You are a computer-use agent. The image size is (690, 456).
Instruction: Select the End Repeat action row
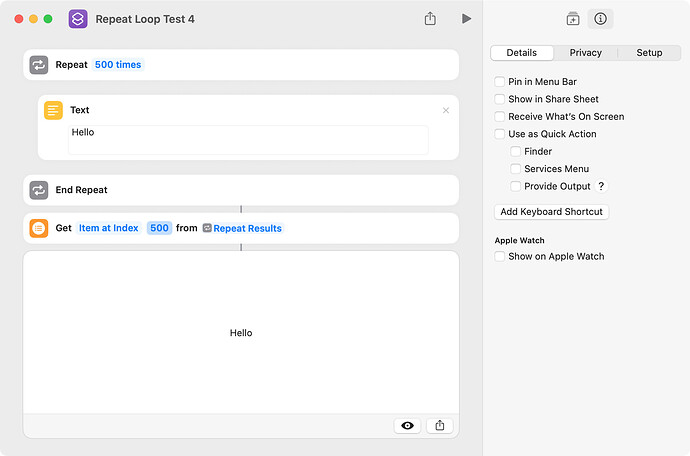pyautogui.click(x=241, y=190)
